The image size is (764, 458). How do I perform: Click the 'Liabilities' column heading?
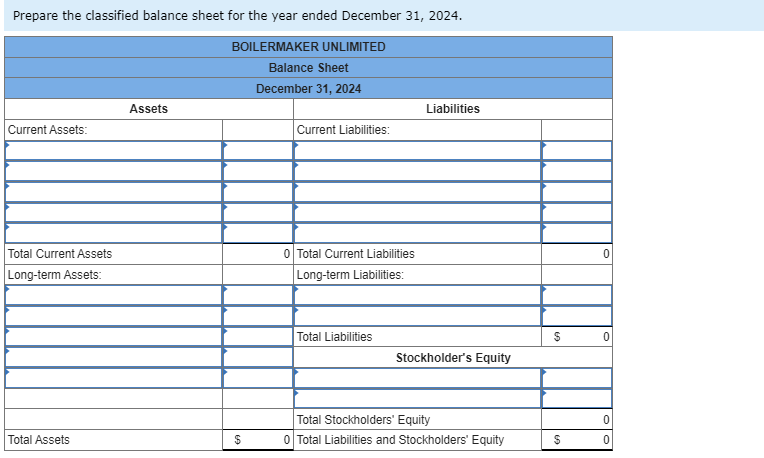click(453, 109)
